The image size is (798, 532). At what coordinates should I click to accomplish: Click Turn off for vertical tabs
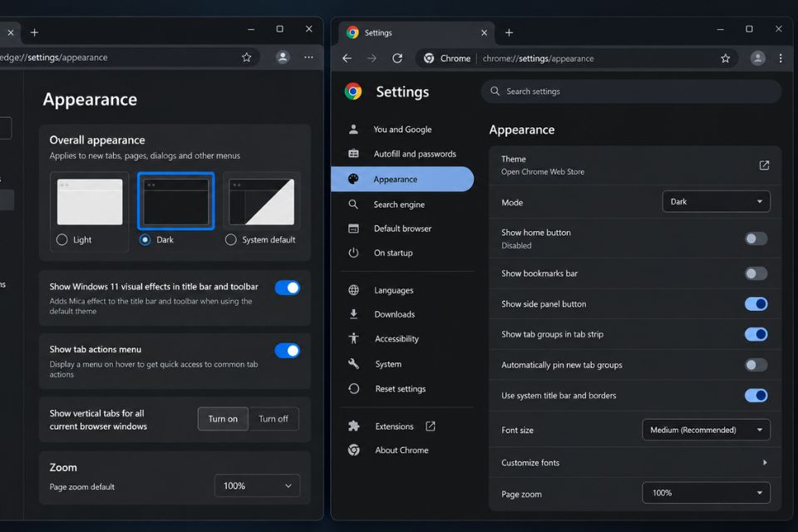pos(273,419)
